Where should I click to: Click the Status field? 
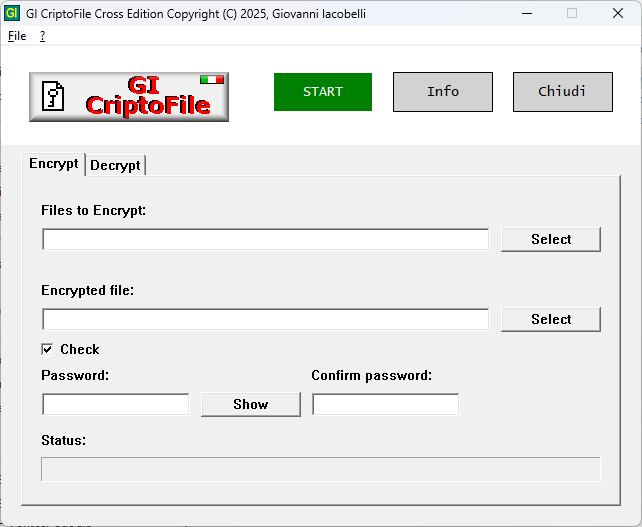pyautogui.click(x=321, y=469)
